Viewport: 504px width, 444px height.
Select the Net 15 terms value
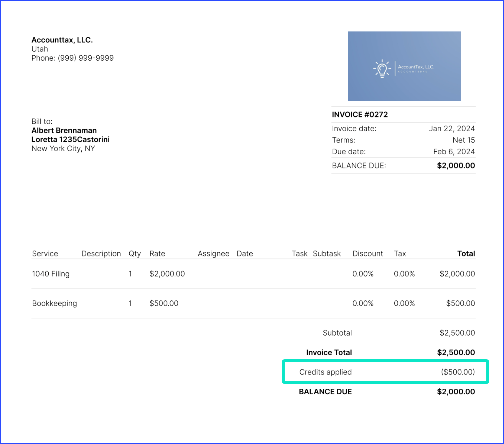[464, 140]
